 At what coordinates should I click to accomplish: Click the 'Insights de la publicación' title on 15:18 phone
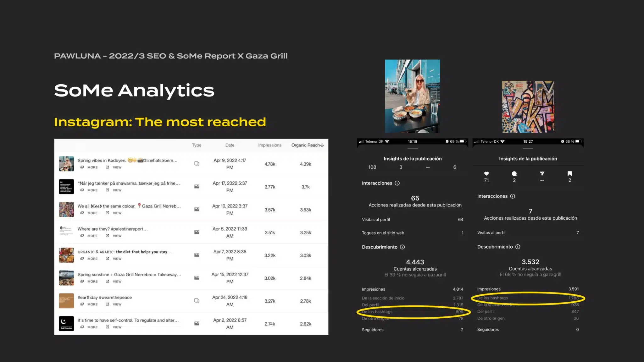click(x=413, y=159)
